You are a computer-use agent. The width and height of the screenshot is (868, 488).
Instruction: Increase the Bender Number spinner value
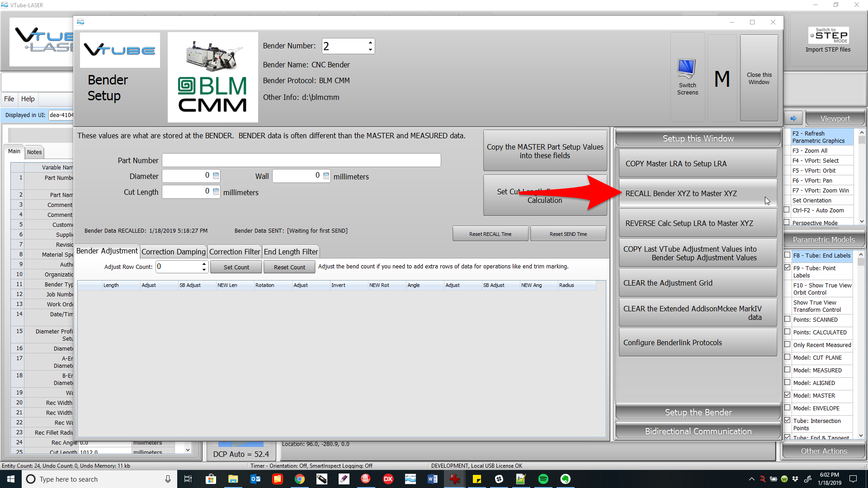coord(370,42)
